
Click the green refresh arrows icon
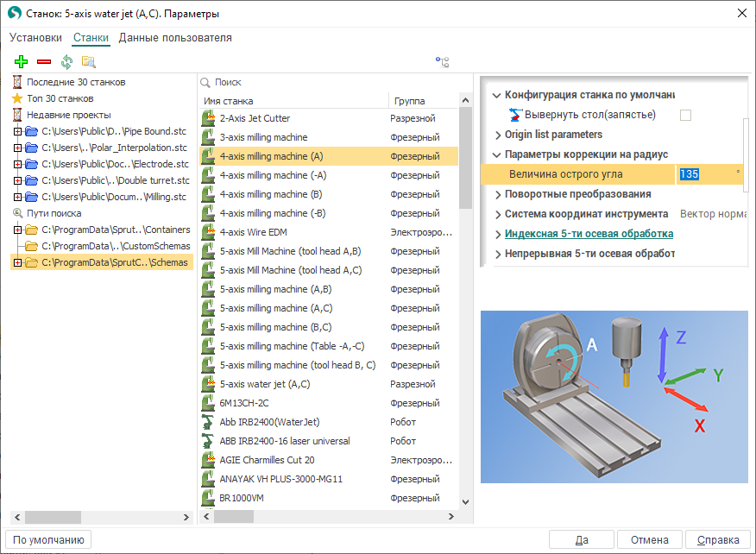tap(66, 62)
